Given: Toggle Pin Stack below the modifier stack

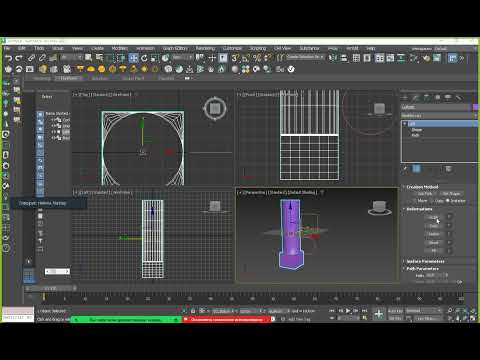Looking at the screenshot, I should coord(405,169).
